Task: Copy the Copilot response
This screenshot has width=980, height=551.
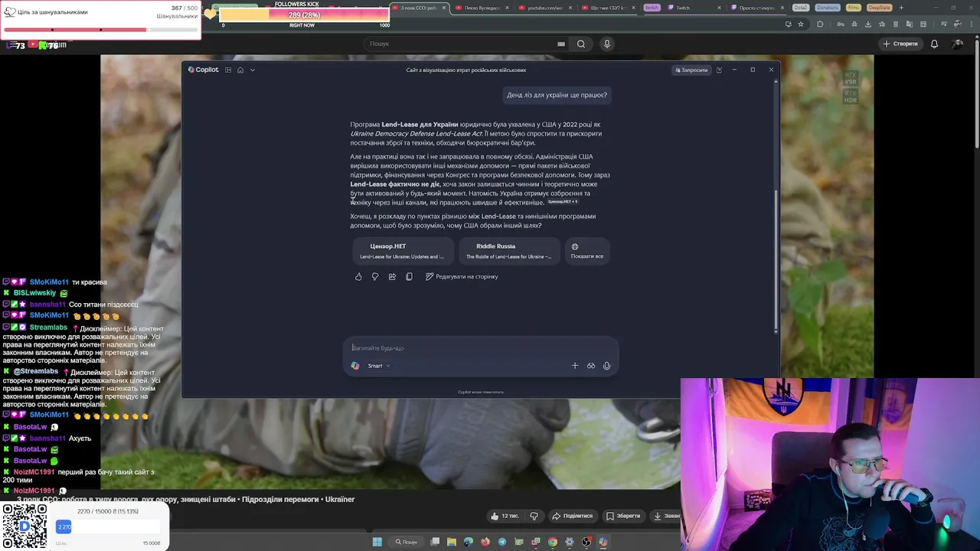Action: pos(409,276)
